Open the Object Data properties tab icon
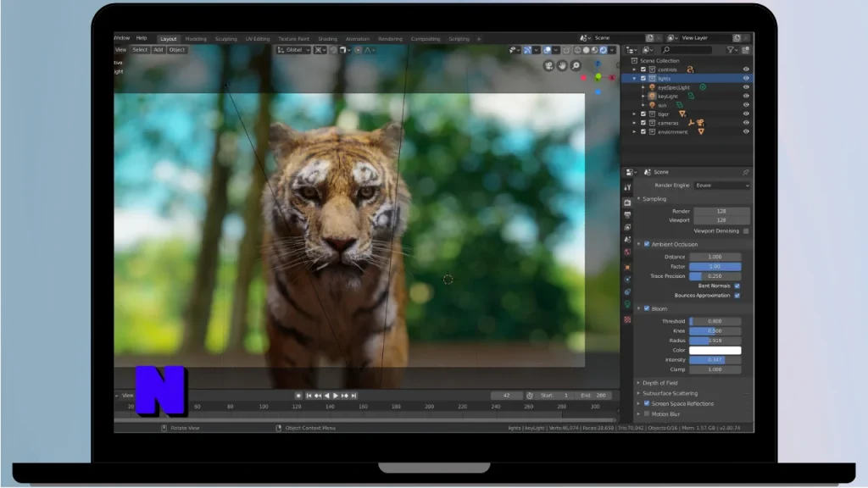 (627, 304)
